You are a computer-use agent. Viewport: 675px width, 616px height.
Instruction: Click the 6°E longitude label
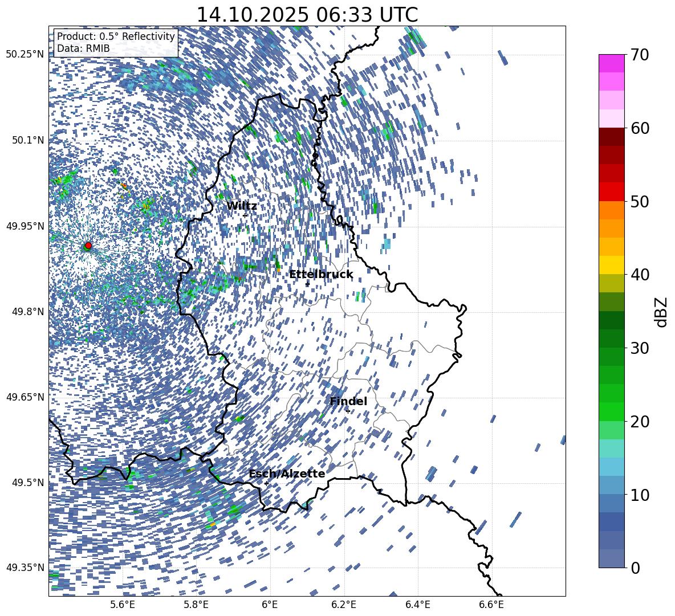(270, 605)
